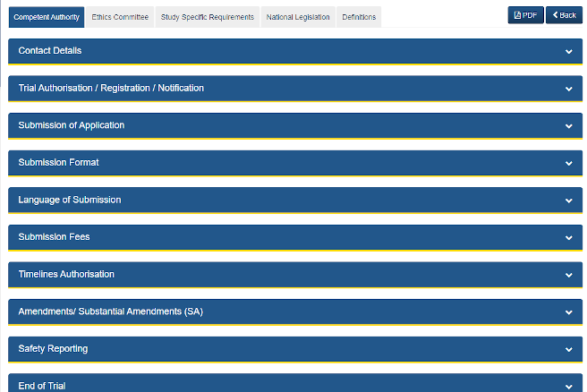
Task: Expand Trial Authorisation / Registration / Notification chevron
Action: pyautogui.click(x=569, y=89)
